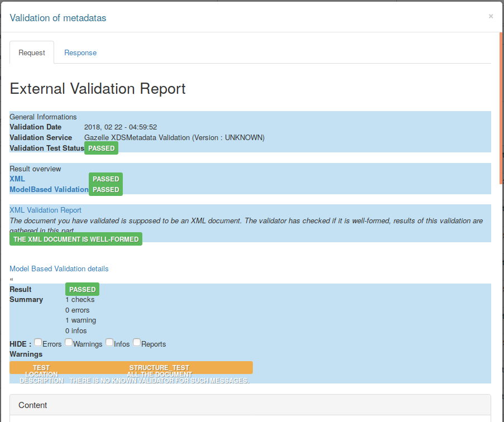Click the PASSED badge beside ModelBased Validation
The height and width of the screenshot is (422, 504).
[105, 189]
